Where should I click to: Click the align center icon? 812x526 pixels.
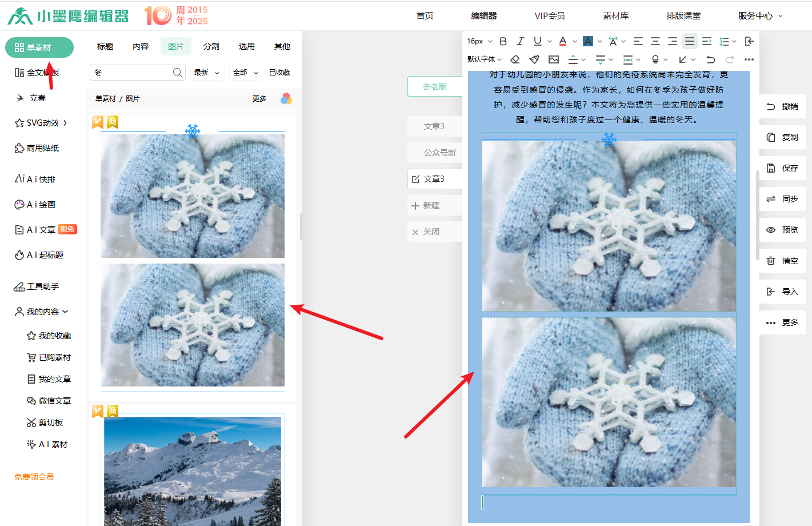click(x=655, y=41)
